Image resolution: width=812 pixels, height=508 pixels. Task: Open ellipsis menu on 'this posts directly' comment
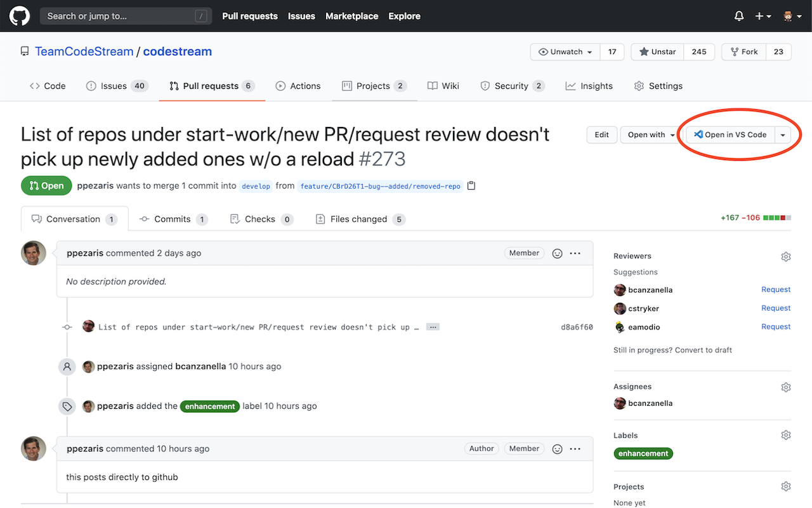point(575,449)
